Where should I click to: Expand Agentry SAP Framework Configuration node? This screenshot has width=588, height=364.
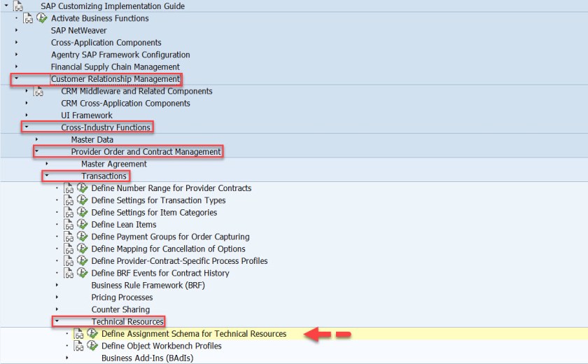click(x=16, y=54)
